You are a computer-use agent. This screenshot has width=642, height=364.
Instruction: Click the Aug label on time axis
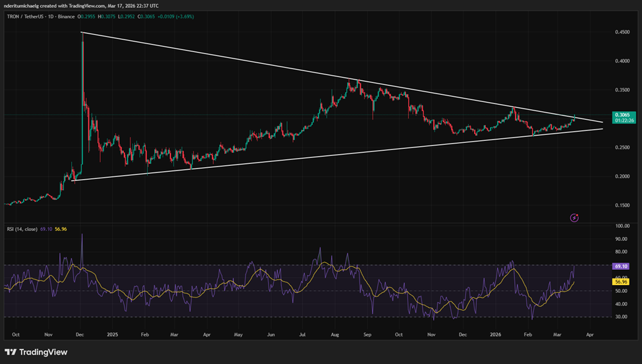335,334
